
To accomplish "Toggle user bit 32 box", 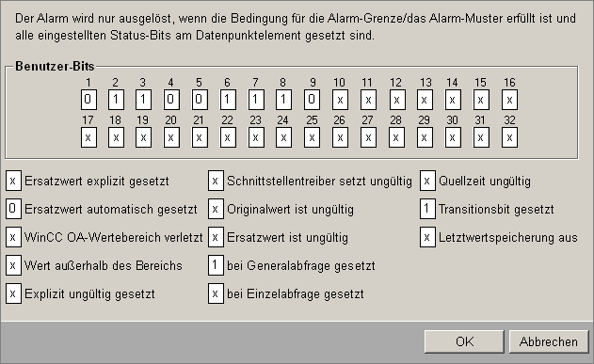I will click(x=509, y=137).
